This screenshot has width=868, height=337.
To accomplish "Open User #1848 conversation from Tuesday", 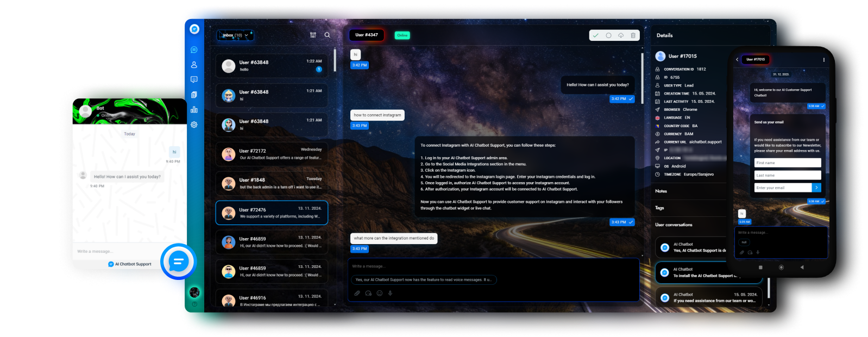I will click(x=272, y=183).
